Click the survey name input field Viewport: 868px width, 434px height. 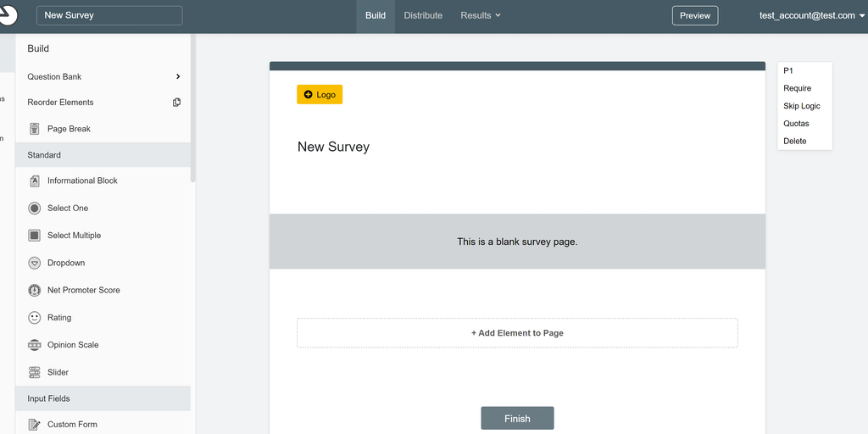(x=109, y=15)
